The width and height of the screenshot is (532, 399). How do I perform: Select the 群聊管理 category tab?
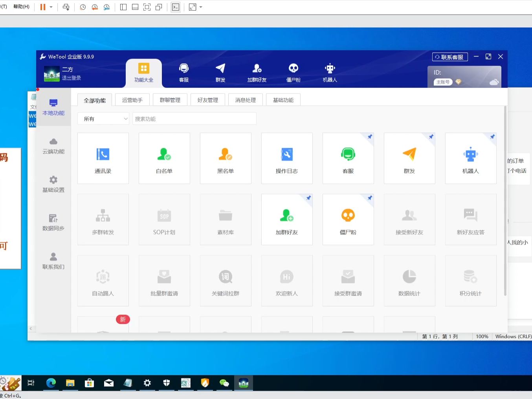coord(170,100)
